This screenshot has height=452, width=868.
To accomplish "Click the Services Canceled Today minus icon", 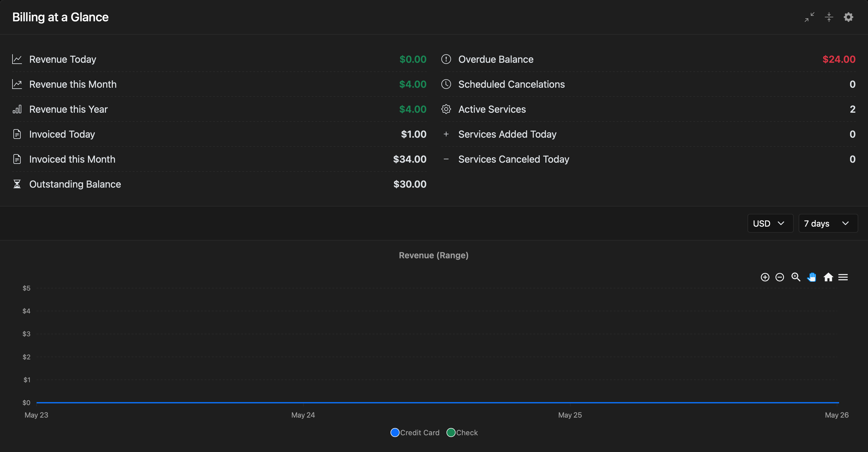I will coord(446,159).
